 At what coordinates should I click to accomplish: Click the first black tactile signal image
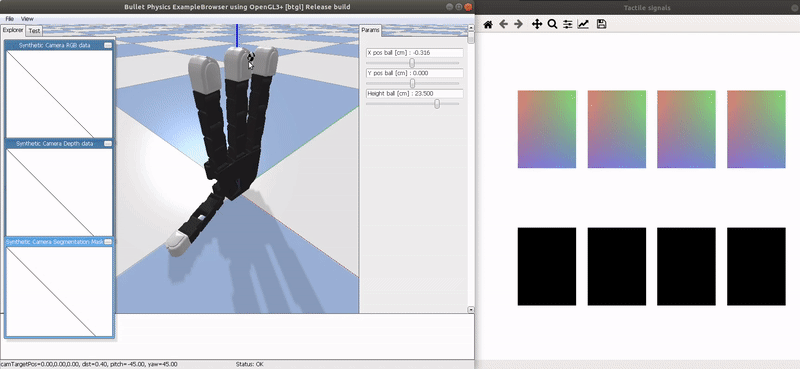[547, 266]
